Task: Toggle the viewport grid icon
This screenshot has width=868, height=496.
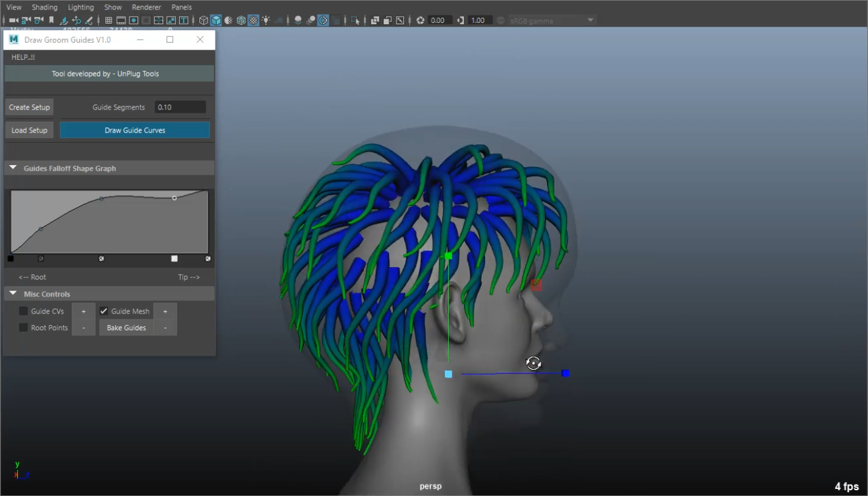Action: click(108, 20)
